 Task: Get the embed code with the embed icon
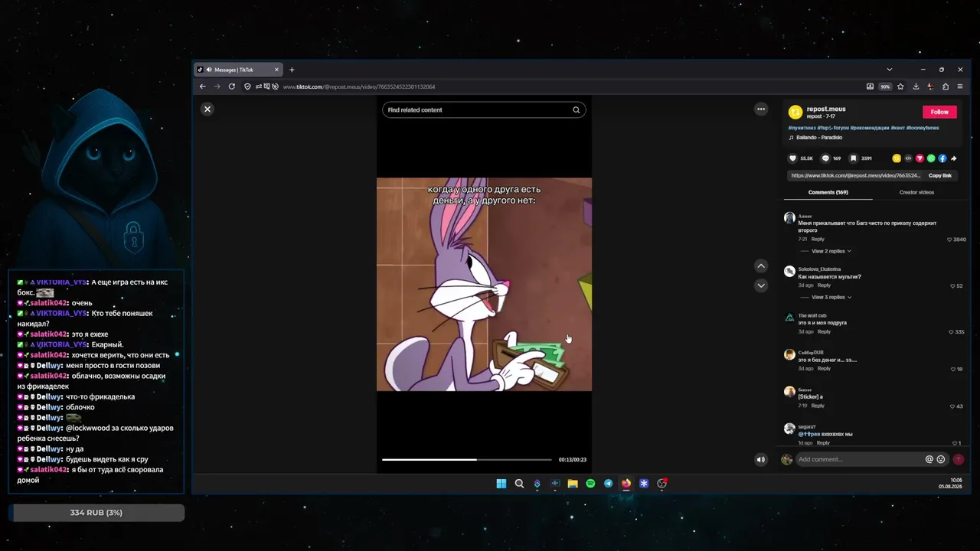(x=908, y=158)
